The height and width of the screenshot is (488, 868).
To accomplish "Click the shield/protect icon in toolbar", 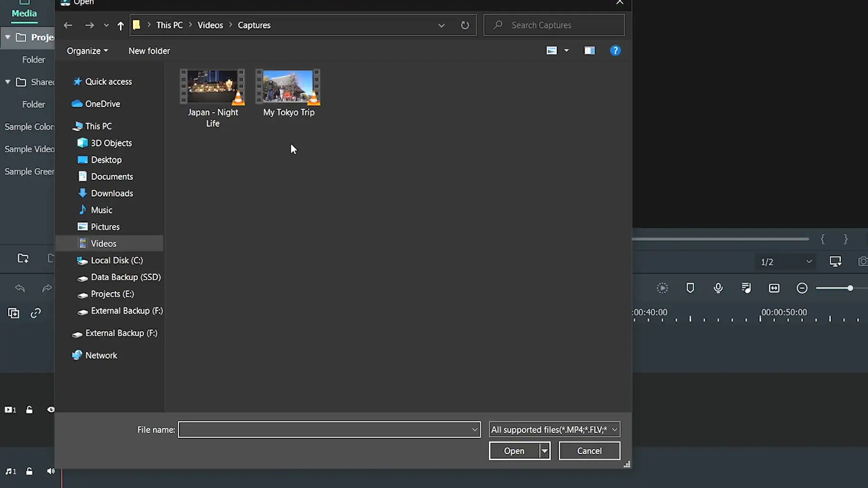I will 690,288.
